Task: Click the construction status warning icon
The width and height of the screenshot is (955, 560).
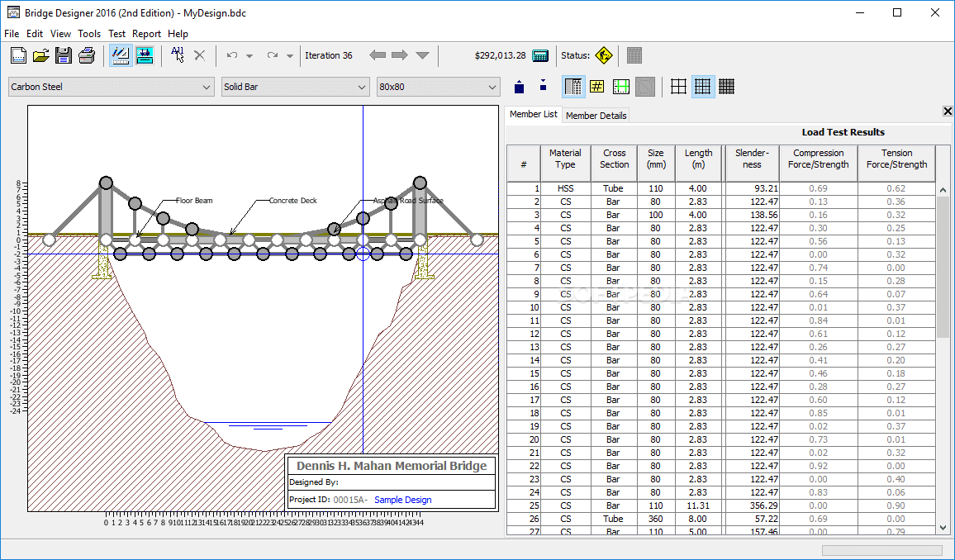Action: click(x=604, y=55)
